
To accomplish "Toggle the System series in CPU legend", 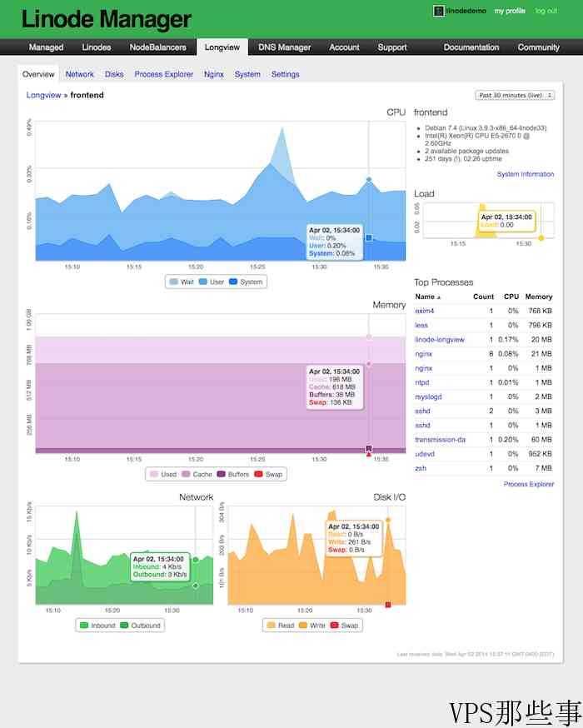I will pos(246,282).
